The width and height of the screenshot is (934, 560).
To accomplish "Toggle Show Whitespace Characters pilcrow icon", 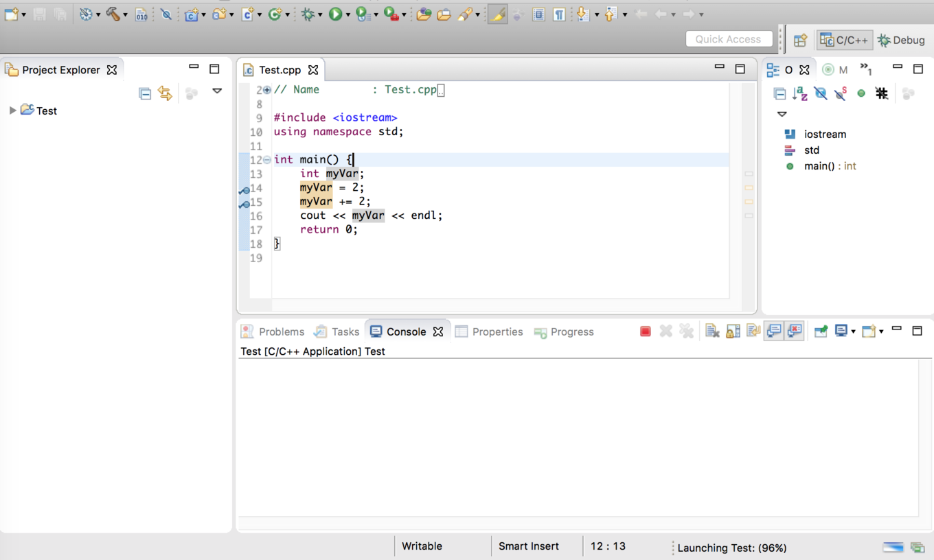I will [560, 14].
